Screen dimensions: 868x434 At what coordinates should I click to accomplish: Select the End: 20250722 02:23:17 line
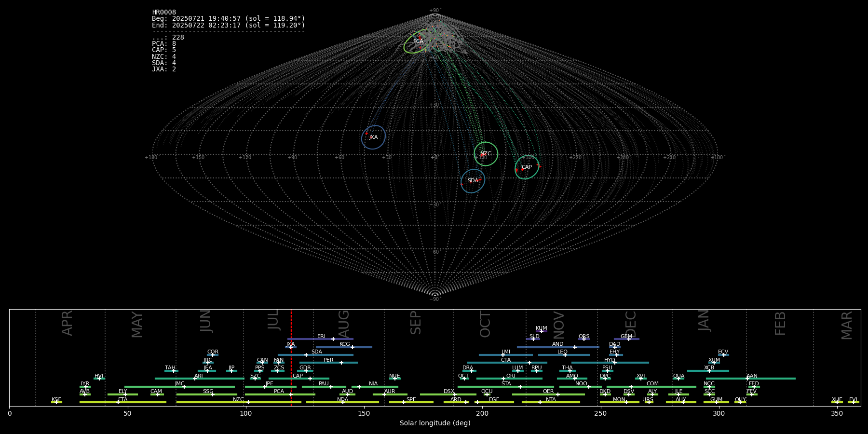229,25
